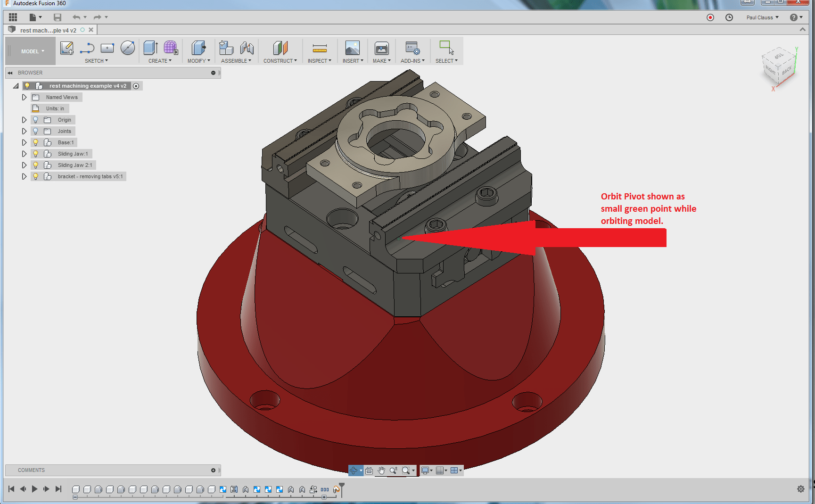Click the Undo icon

point(76,17)
